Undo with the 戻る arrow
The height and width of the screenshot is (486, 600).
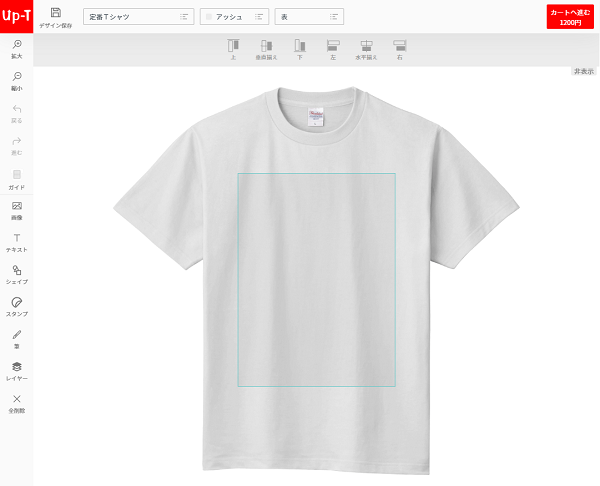(16, 114)
